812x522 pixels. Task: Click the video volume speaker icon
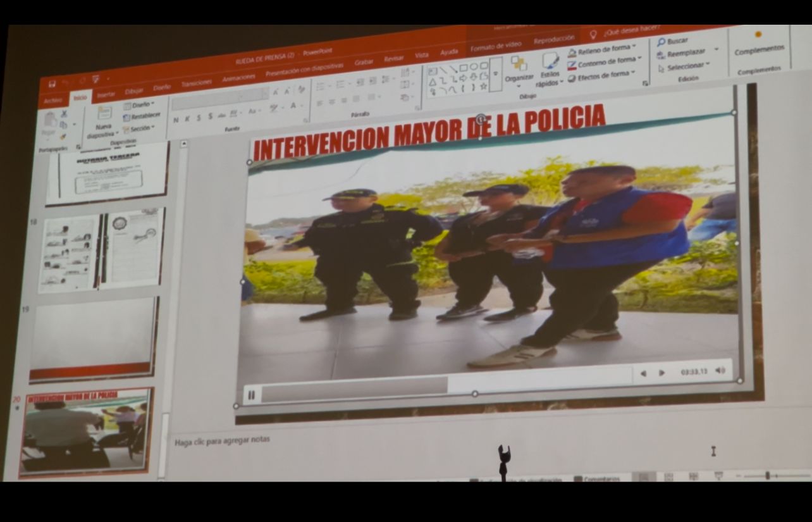coord(720,371)
